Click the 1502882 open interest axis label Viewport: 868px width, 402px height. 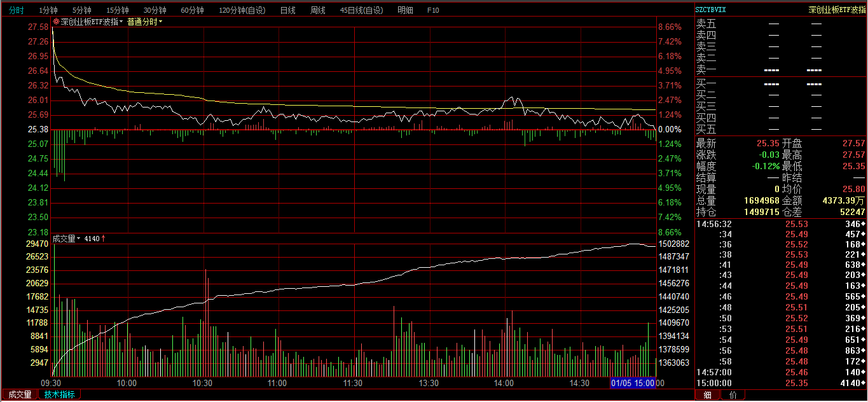tap(675, 244)
